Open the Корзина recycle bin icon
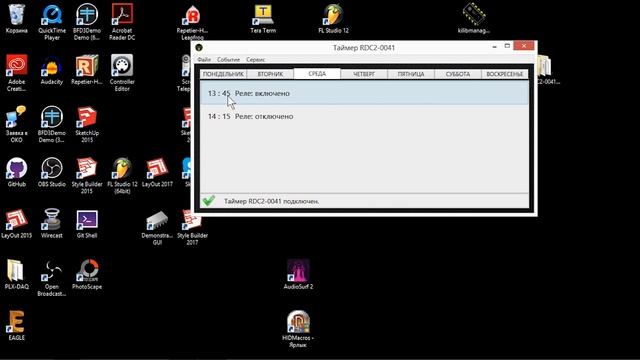Viewport: 640px width, 360px height. (x=17, y=16)
